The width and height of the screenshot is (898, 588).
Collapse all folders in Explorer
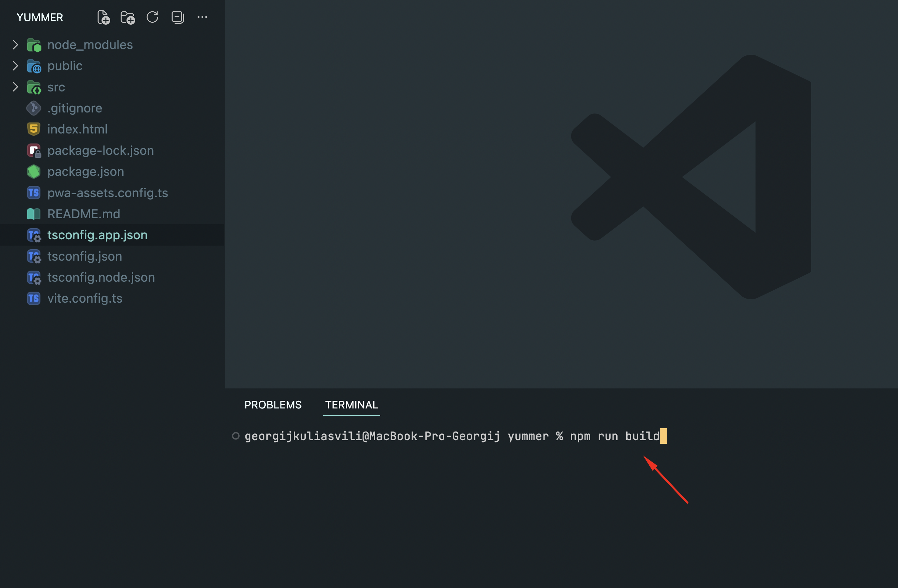pos(177,17)
